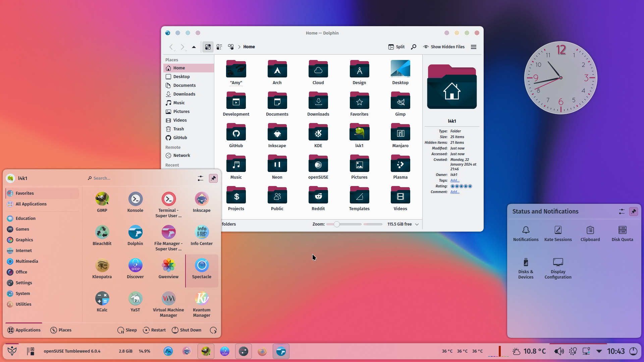This screenshot has height=362, width=644.
Task: Select Multimedia category in launcher
Action: tap(42, 261)
